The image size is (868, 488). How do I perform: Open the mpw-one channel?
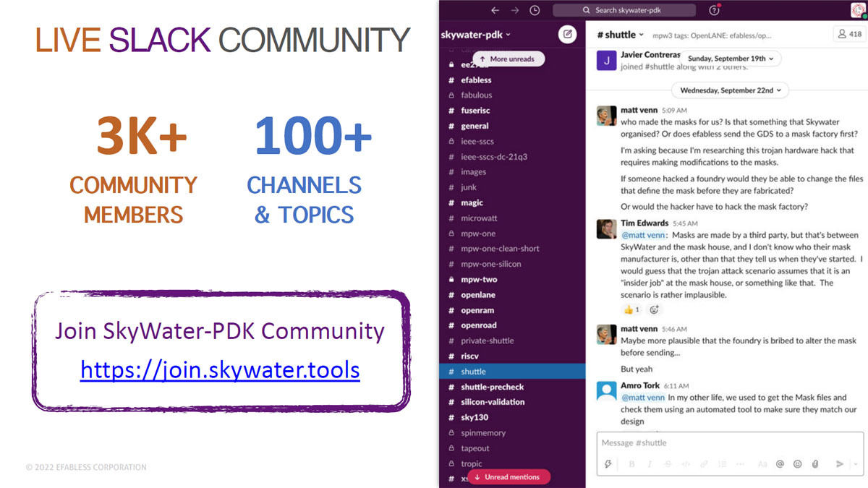pos(478,234)
